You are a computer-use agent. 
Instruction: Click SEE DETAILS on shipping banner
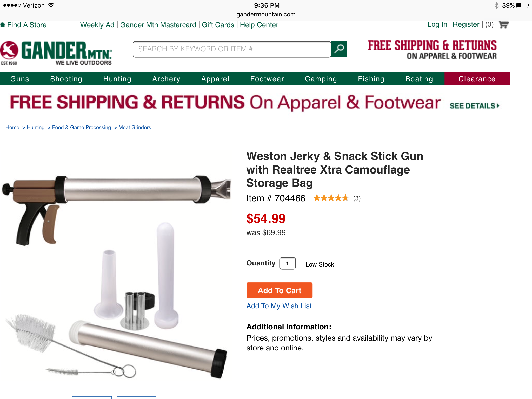coord(474,106)
